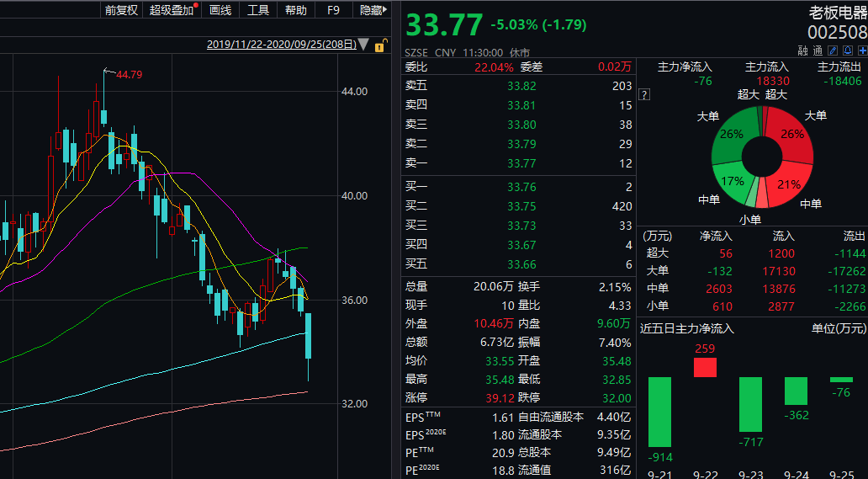The width and height of the screenshot is (868, 479).
Task: Open the 工具 tools dropdown menu
Action: coord(258,10)
